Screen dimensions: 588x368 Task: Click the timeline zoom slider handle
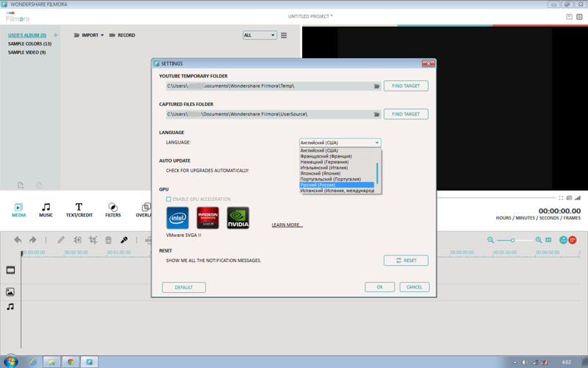[x=512, y=241]
